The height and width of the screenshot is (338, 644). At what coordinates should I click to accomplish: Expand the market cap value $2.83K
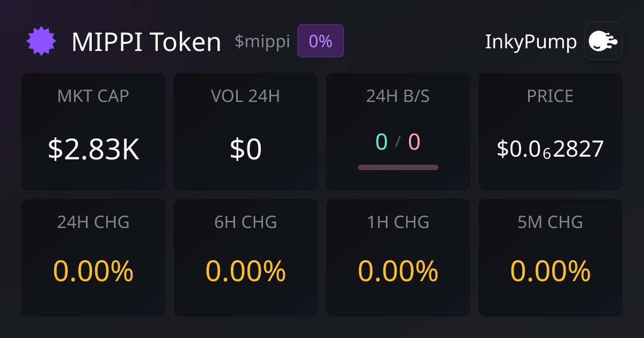pyautogui.click(x=93, y=150)
